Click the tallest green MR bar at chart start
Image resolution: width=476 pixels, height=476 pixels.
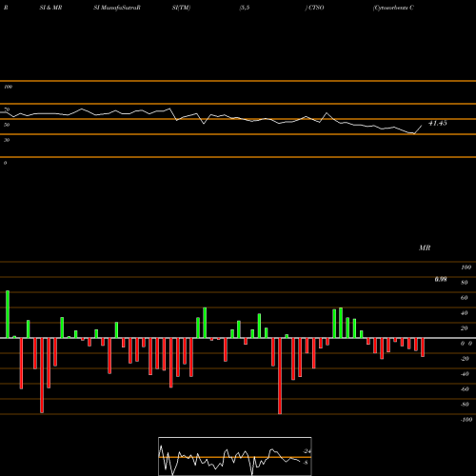pos(8,314)
